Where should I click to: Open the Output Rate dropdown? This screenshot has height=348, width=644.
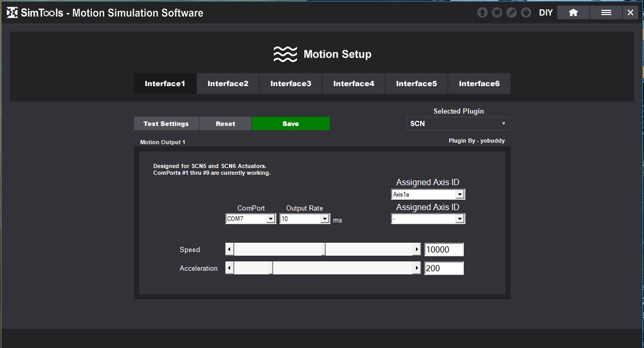coord(325,219)
